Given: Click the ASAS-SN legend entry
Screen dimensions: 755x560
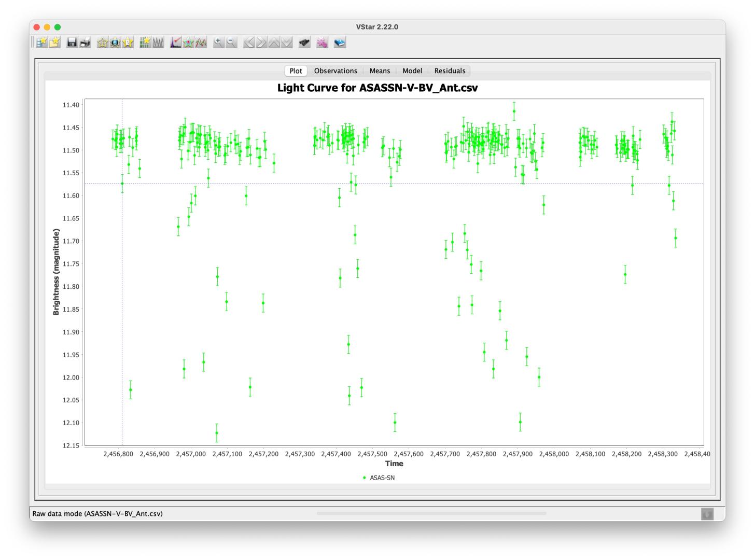Looking at the screenshot, I should (x=382, y=478).
